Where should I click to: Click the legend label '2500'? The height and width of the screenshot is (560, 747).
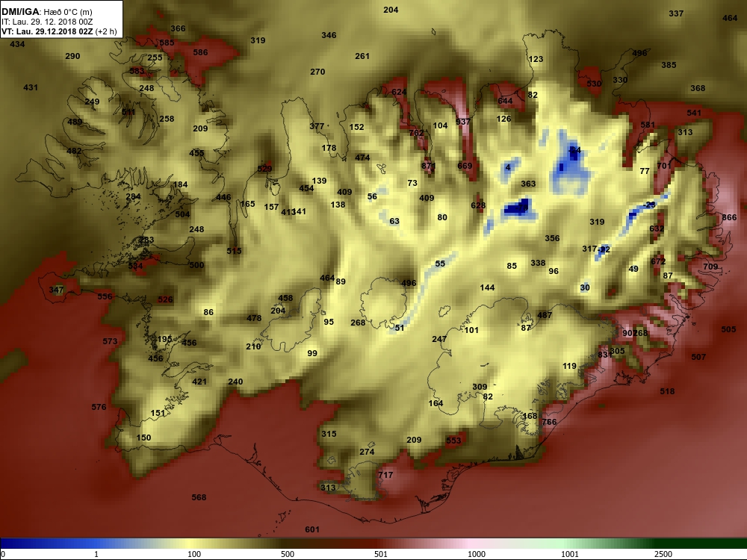click(663, 554)
